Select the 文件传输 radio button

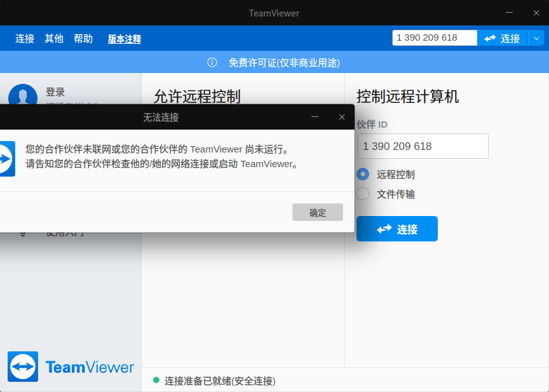pos(362,194)
